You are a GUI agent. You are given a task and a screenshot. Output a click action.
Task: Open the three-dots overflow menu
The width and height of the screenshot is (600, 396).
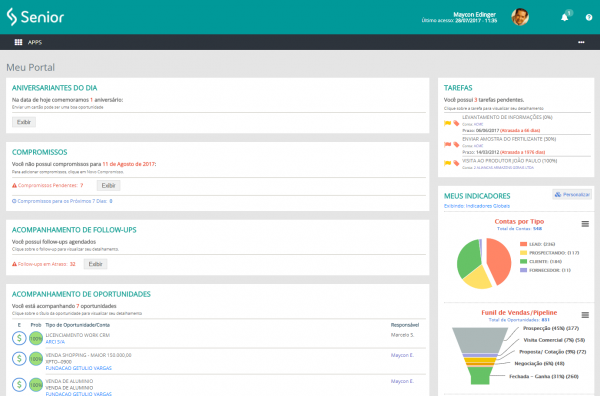click(x=581, y=42)
